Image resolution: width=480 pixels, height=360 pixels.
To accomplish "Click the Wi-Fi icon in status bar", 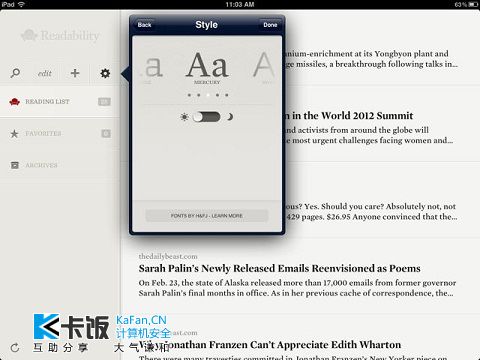I will coord(21,4).
